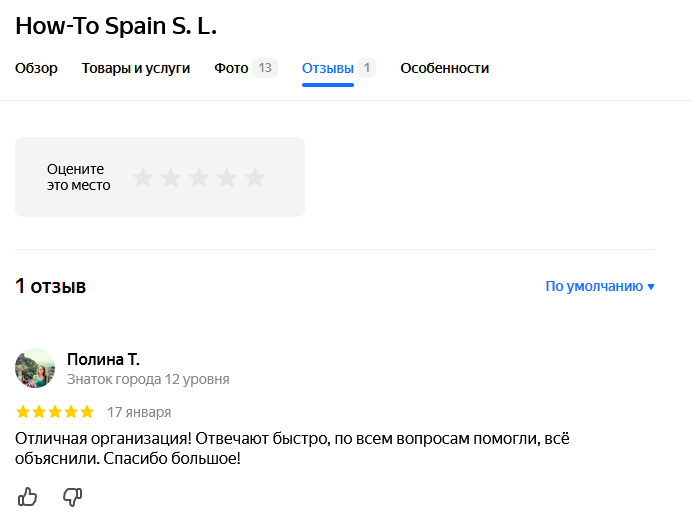Open the Обзор tab
The image size is (693, 526).
(x=36, y=68)
